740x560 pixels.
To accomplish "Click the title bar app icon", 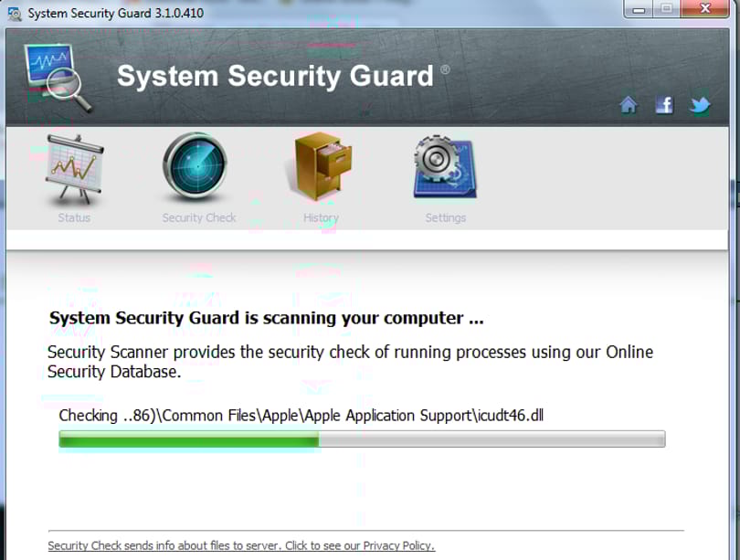I will 15,13.
